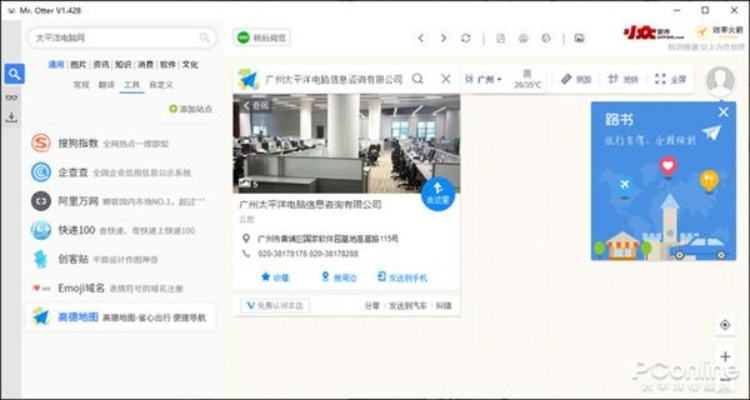750x400 pixels.
Task: Click the rightmost error-report link in card footer
Action: tap(443, 306)
